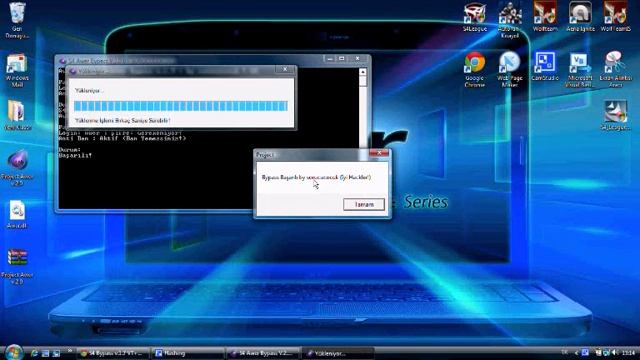640x360 pixels.
Task: Open the WolfTeamID desktop shortcut
Action: click(x=616, y=17)
